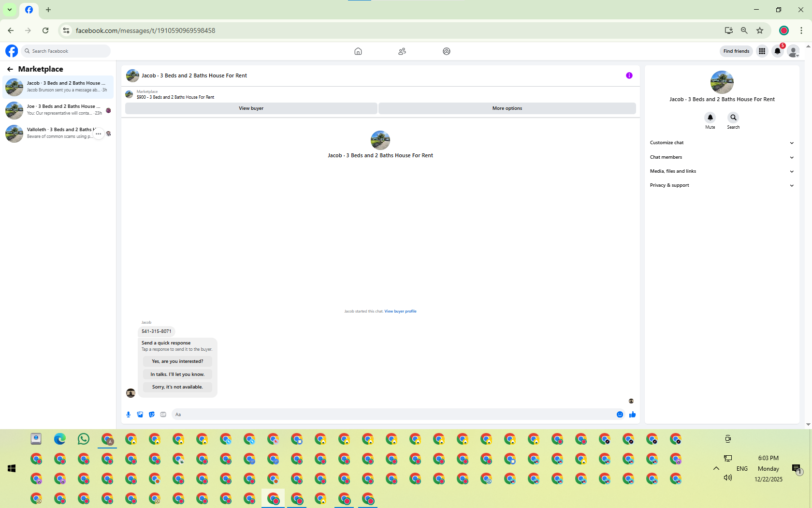The image size is (812, 508).
Task: Send a thumbs-up like
Action: pyautogui.click(x=632, y=415)
